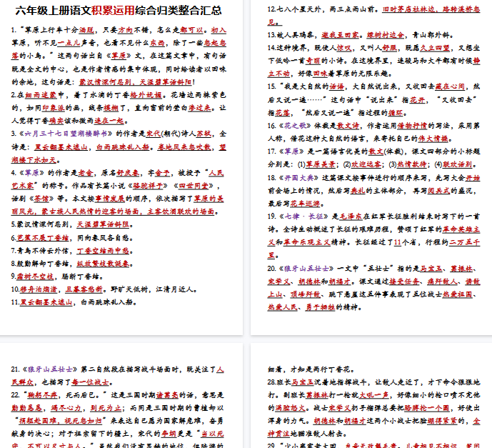492x448 pixels.
Task: Click the underlined word "方向" in item 1
Action: click(x=126, y=30)
